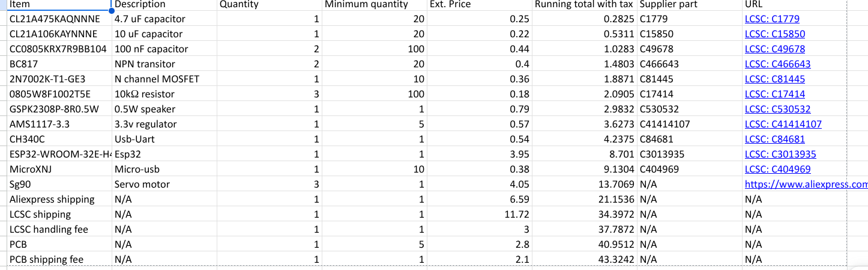Open the LCSC: C530532 speaker link
Image resolution: width=868 pixels, height=270 pixels.
pos(777,109)
